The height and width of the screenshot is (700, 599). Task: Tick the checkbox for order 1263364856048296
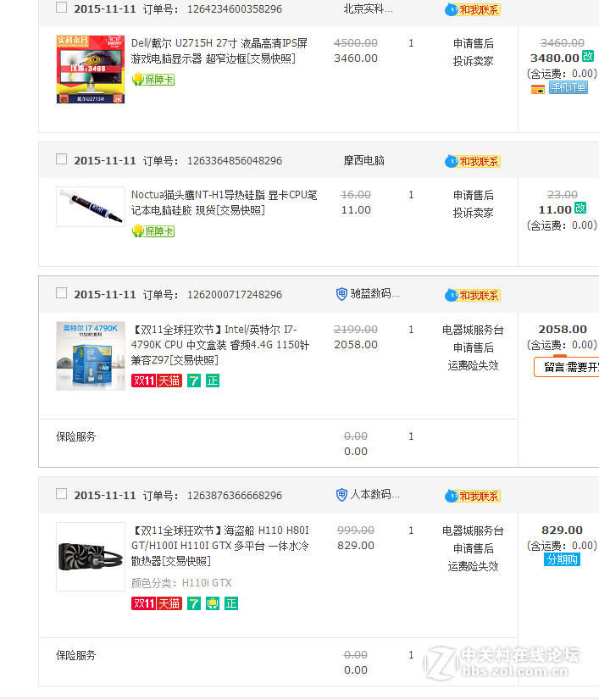point(62,159)
